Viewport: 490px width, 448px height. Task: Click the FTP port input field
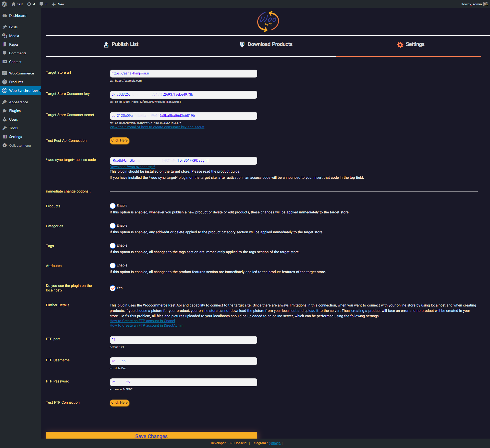pos(183,340)
